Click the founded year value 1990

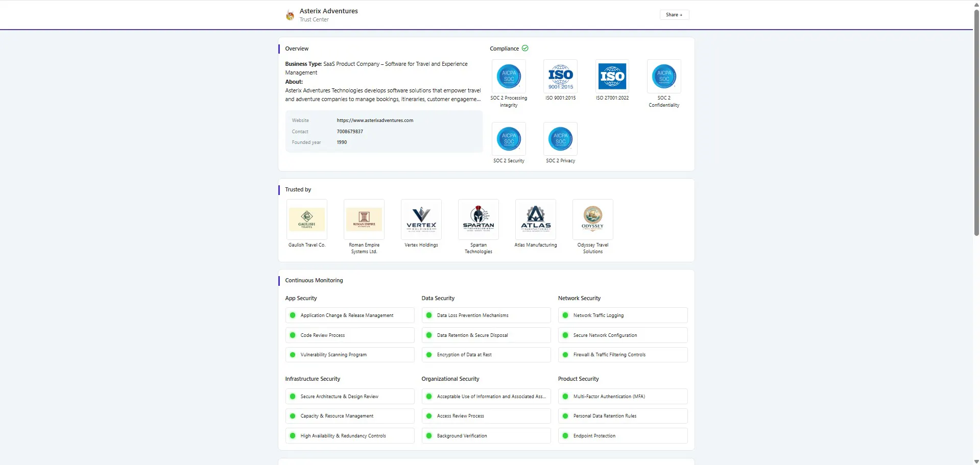point(342,142)
